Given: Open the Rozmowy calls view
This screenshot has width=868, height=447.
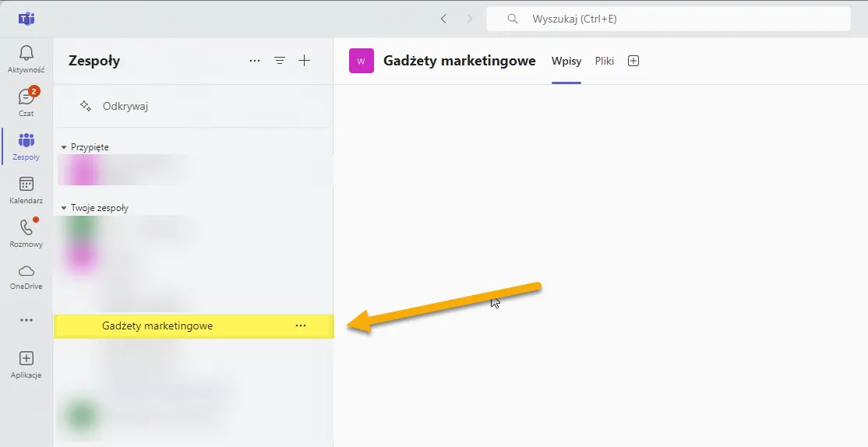Looking at the screenshot, I should tap(26, 233).
